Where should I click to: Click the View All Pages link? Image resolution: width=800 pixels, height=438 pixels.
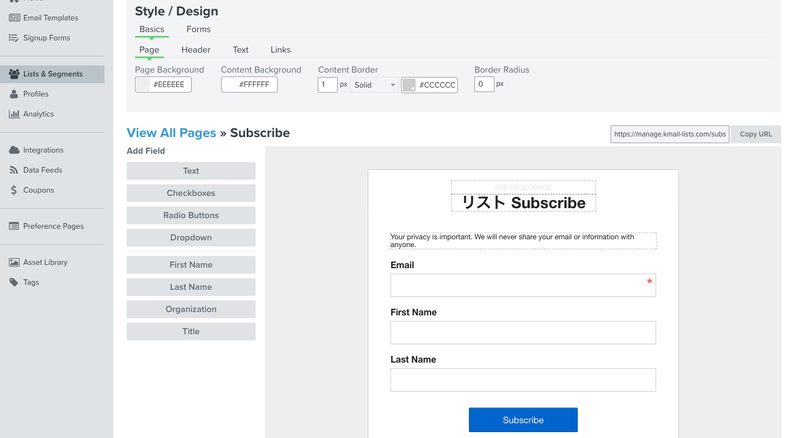171,133
